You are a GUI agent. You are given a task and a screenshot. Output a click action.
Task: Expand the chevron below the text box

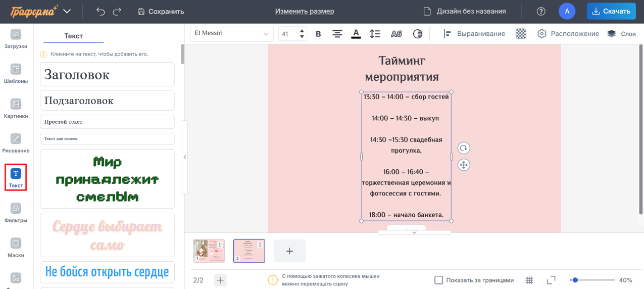click(414, 232)
